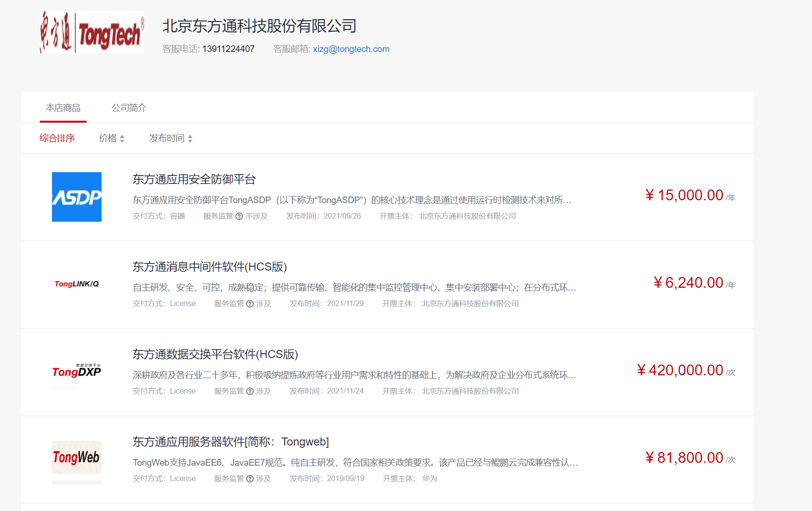
Task: Click the price ¥420,000.00 per use
Action: (x=686, y=371)
